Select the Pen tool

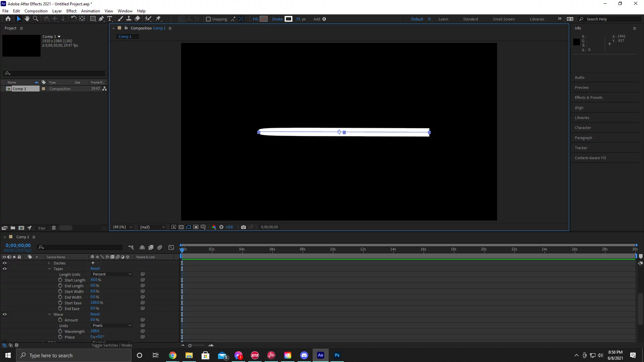pos(101,19)
